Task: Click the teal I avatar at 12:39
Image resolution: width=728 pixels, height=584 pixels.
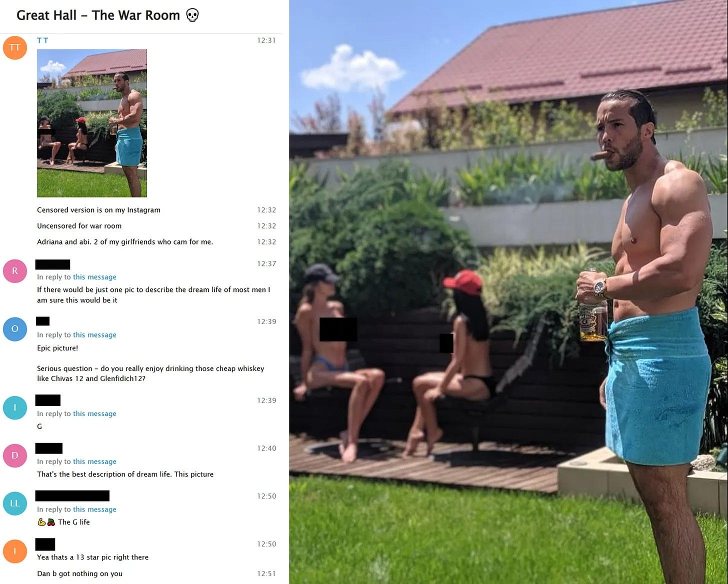Action: 15,407
